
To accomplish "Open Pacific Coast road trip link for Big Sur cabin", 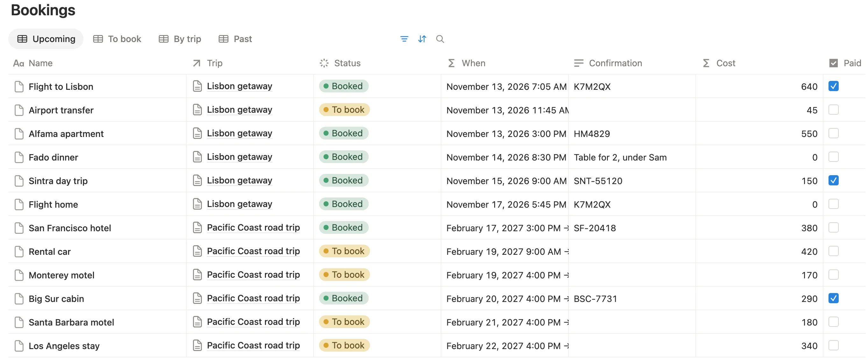I will (x=253, y=298).
